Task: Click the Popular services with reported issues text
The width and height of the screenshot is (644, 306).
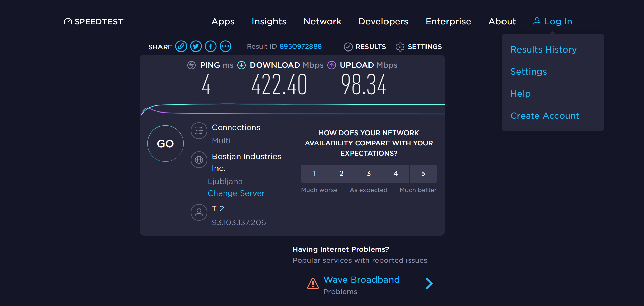Action: (360, 260)
